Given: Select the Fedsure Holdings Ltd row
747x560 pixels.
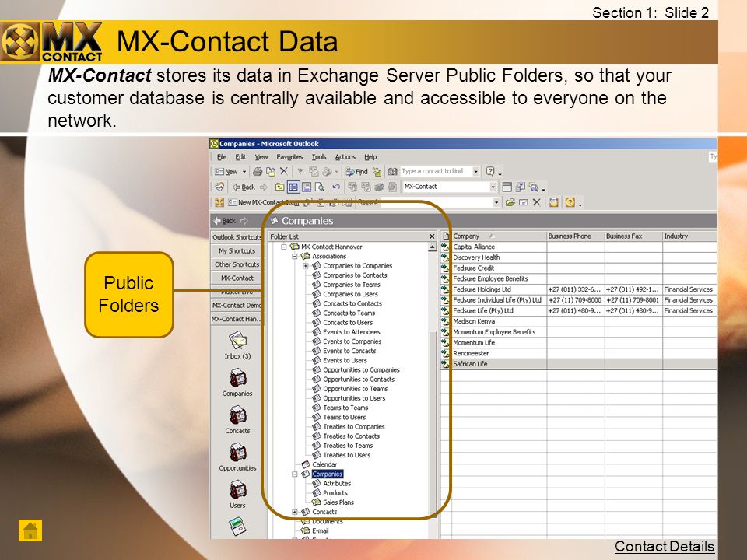Looking at the screenshot, I should click(x=579, y=289).
